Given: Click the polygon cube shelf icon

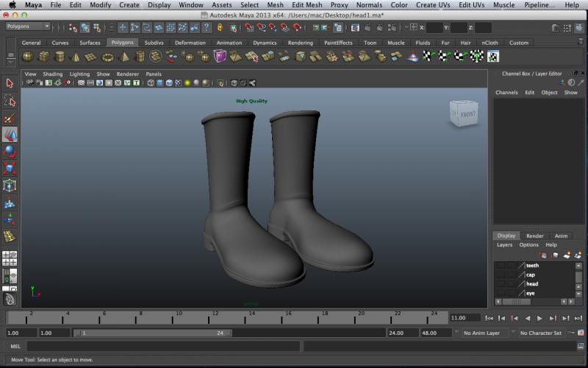Looking at the screenshot, I should 43,57.
